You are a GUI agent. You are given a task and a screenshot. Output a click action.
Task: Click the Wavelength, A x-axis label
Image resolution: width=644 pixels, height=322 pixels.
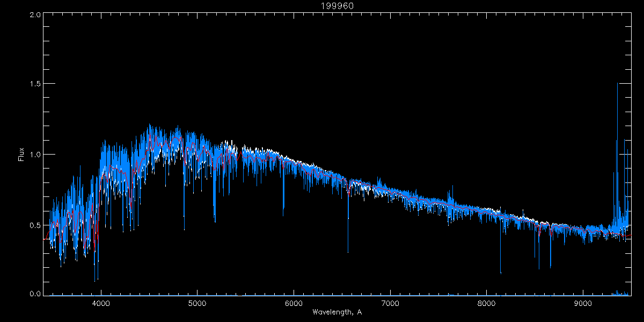(337, 312)
